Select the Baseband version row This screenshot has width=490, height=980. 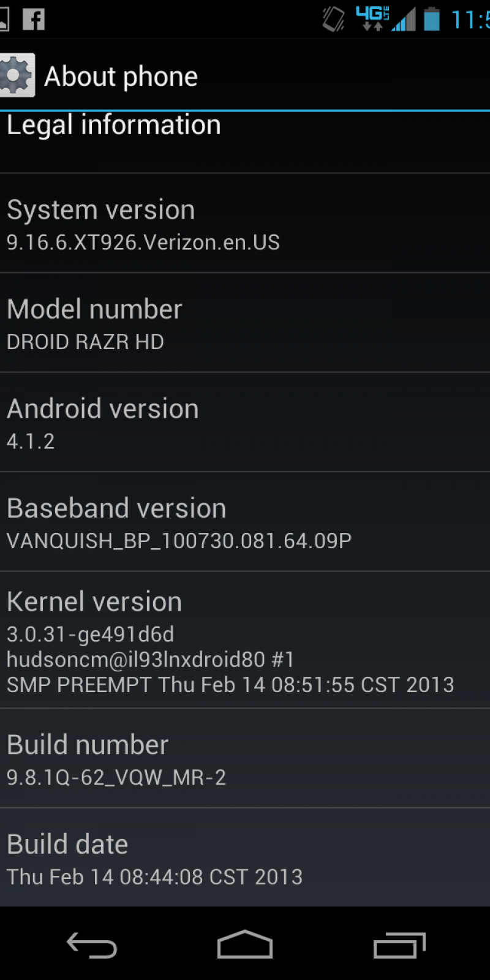click(x=245, y=522)
